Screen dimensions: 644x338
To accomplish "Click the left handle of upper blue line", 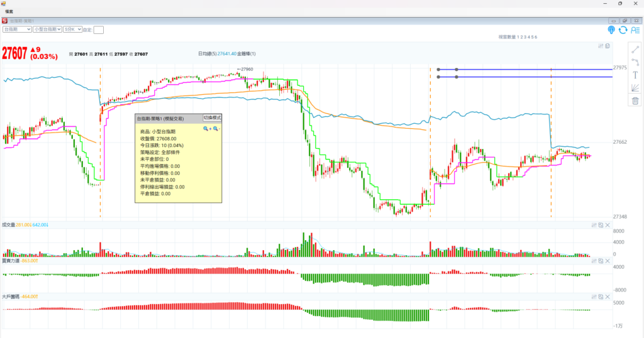I will (438, 69).
